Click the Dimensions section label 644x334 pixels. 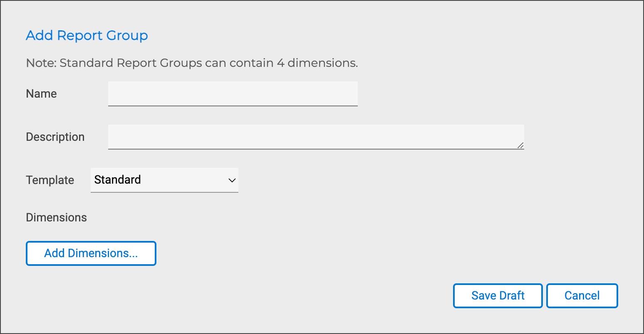[56, 218]
